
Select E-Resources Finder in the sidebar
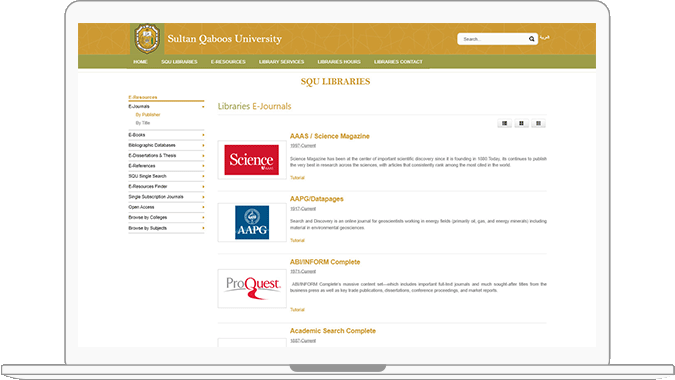point(148,187)
